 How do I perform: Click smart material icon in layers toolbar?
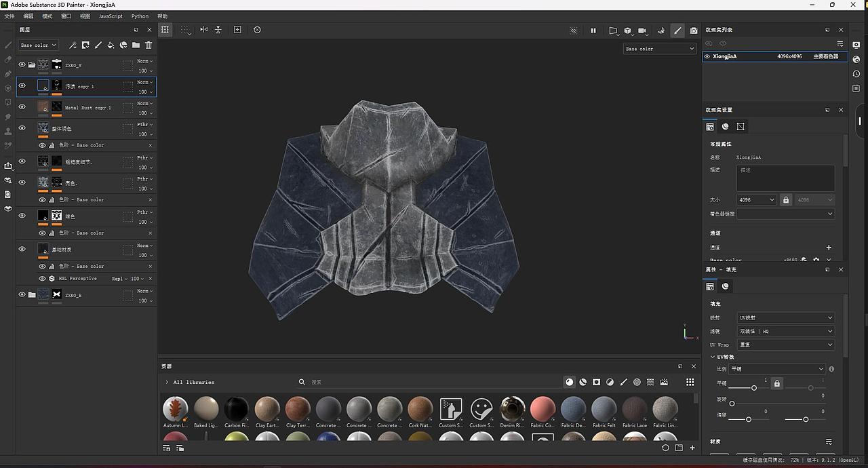123,45
